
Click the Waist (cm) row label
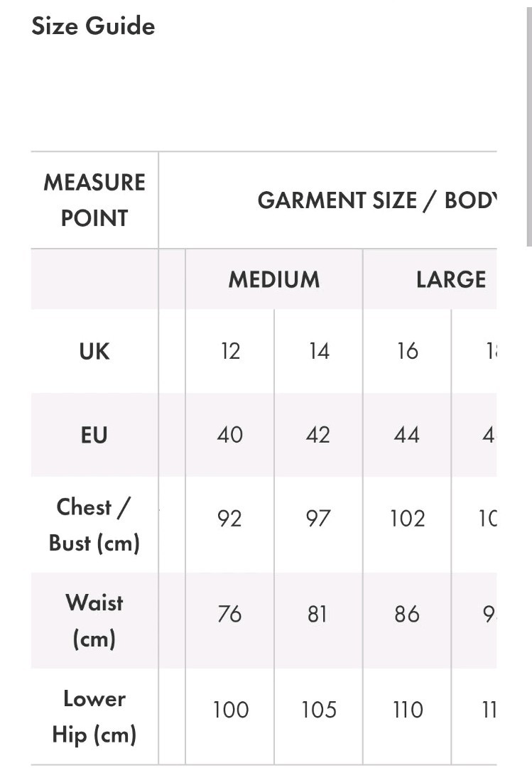pos(94,620)
